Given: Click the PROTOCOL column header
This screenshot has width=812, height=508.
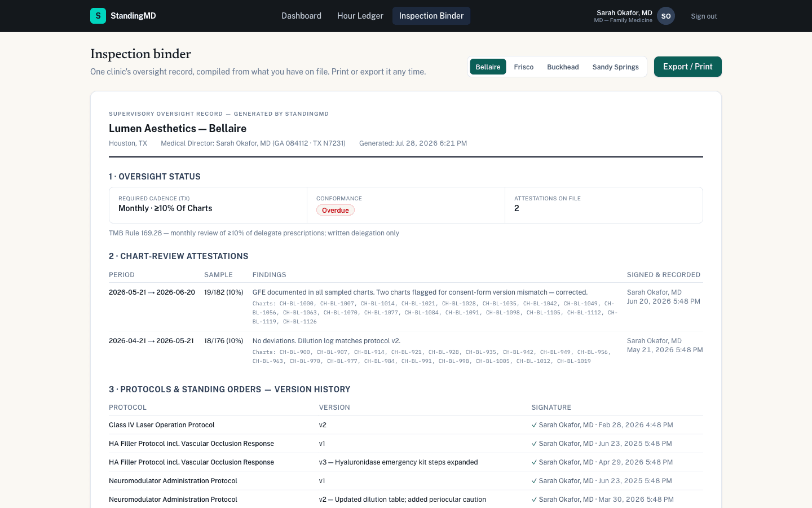Looking at the screenshot, I should 127,408.
